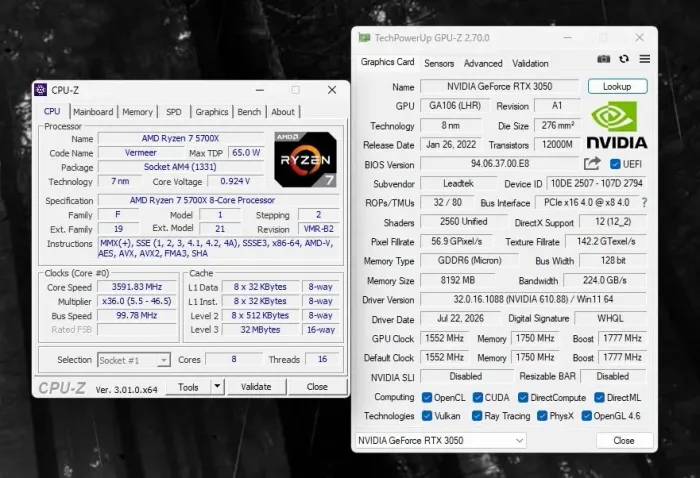700x478 pixels.
Task: Click the Device ID value 10DE 2507
Action: 596,183
